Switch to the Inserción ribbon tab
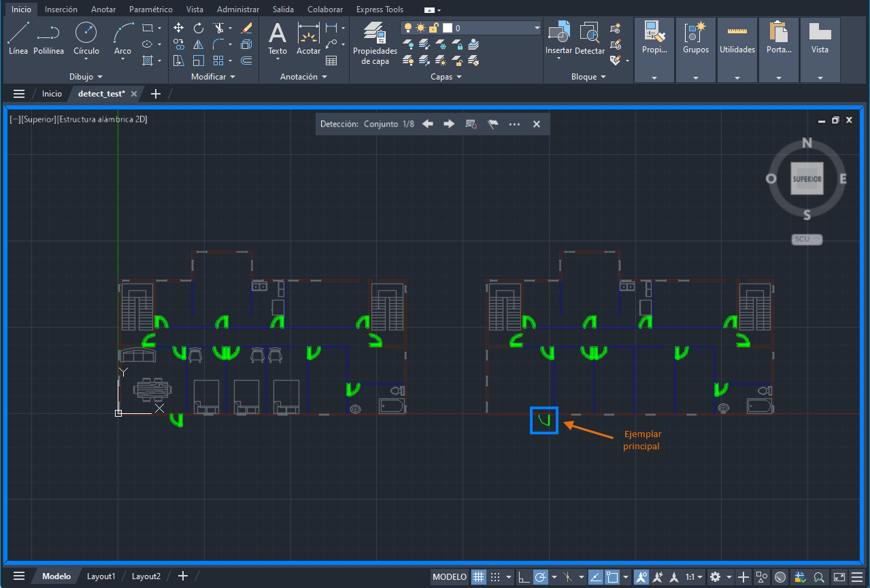This screenshot has height=588, width=870. [x=61, y=10]
